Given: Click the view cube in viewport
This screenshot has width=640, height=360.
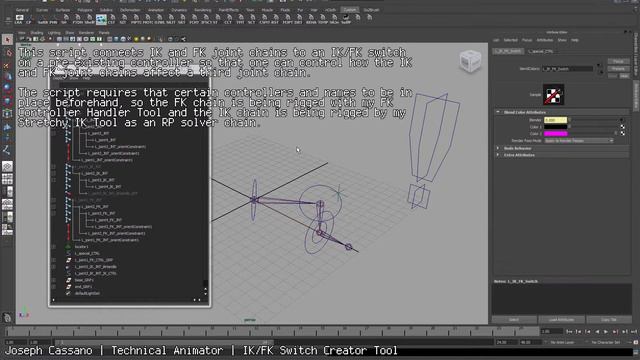Looking at the screenshot, I should coord(470,61).
